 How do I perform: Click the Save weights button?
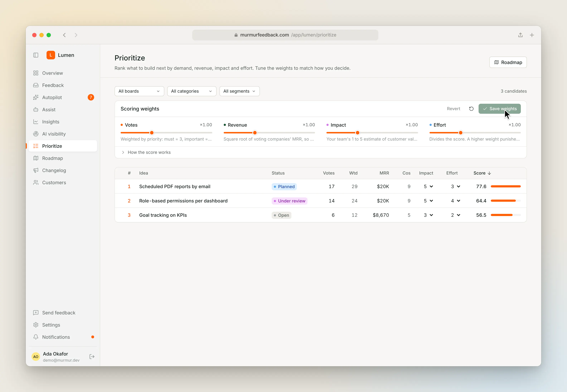[499, 109]
